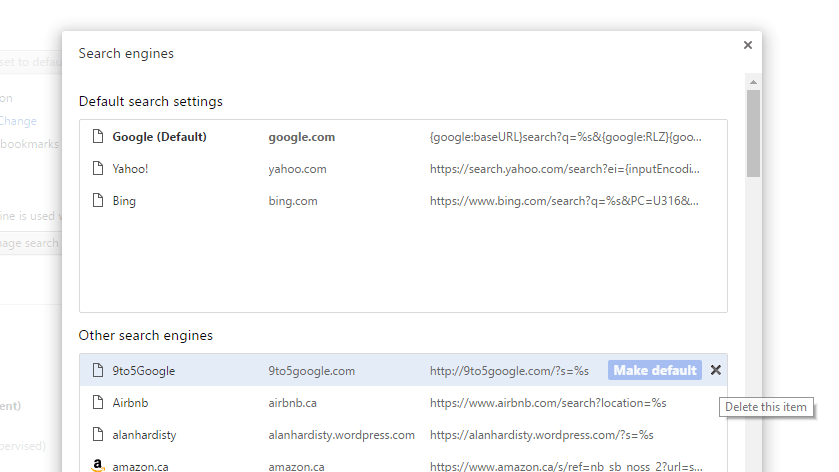Image resolution: width=839 pixels, height=472 pixels.
Task: Click the Change link behind the dialog
Action: (18, 121)
